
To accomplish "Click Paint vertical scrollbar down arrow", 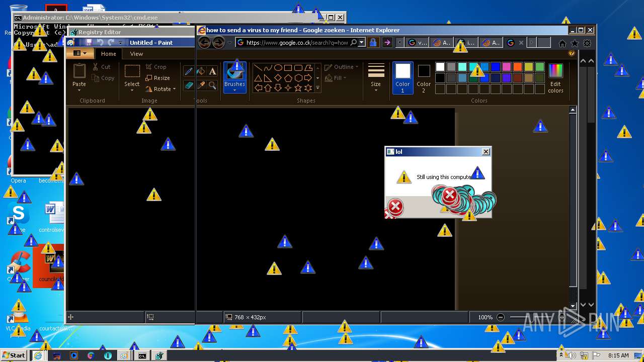I will click(x=573, y=306).
